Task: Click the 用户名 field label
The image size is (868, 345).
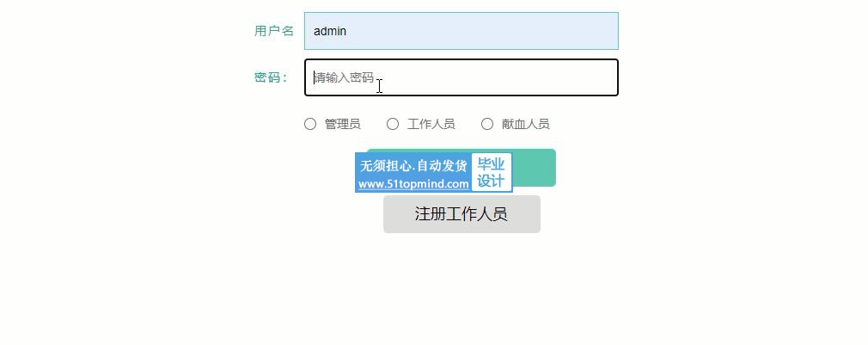Action: click(x=273, y=31)
